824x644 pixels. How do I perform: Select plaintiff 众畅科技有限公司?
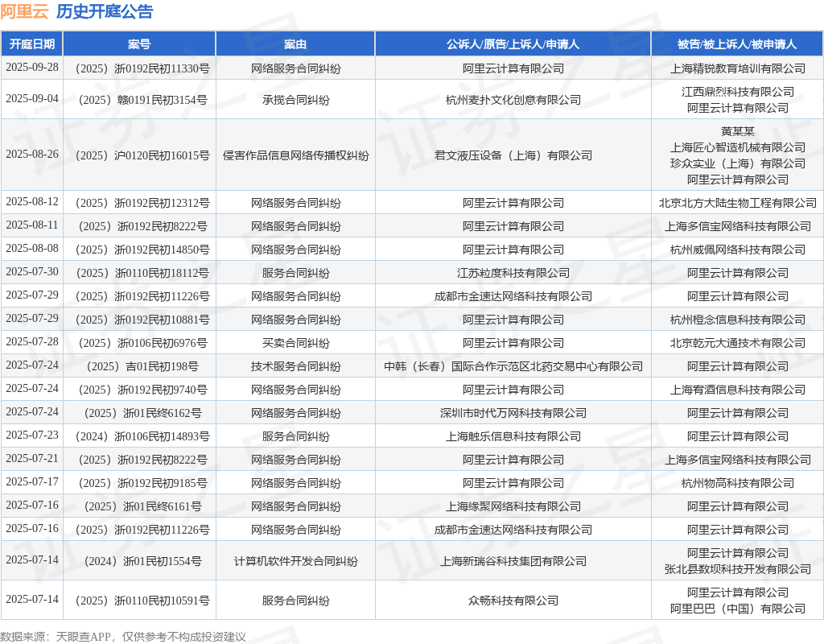[513, 601]
